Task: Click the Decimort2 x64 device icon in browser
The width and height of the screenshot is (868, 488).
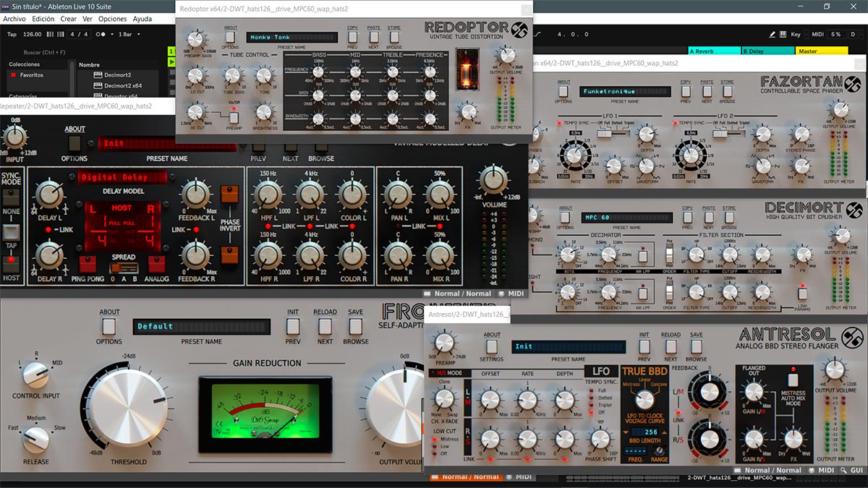Action: tap(98, 85)
